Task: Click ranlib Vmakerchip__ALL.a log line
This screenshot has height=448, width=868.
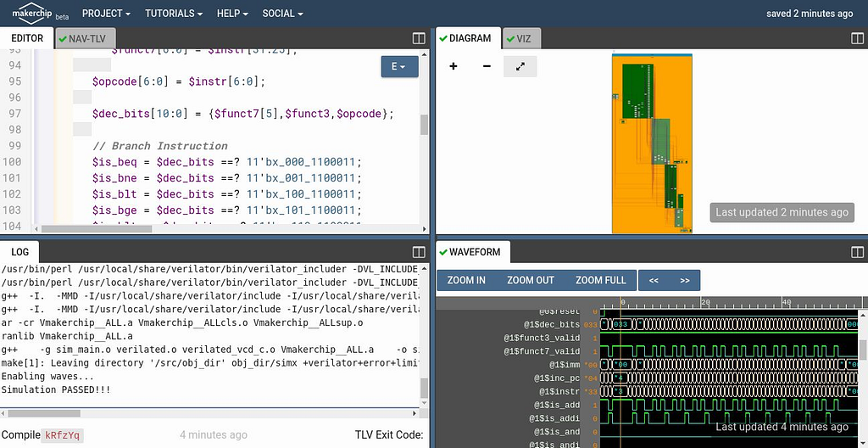Action: 67,336
